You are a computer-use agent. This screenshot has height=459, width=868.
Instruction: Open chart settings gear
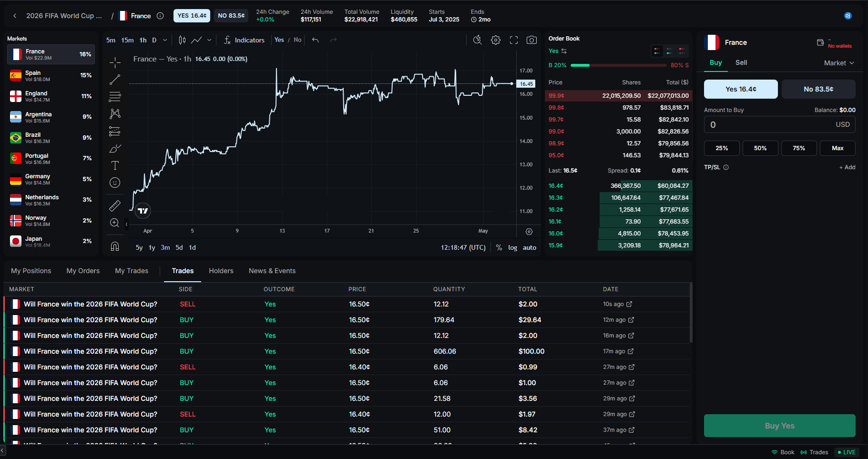pyautogui.click(x=496, y=40)
